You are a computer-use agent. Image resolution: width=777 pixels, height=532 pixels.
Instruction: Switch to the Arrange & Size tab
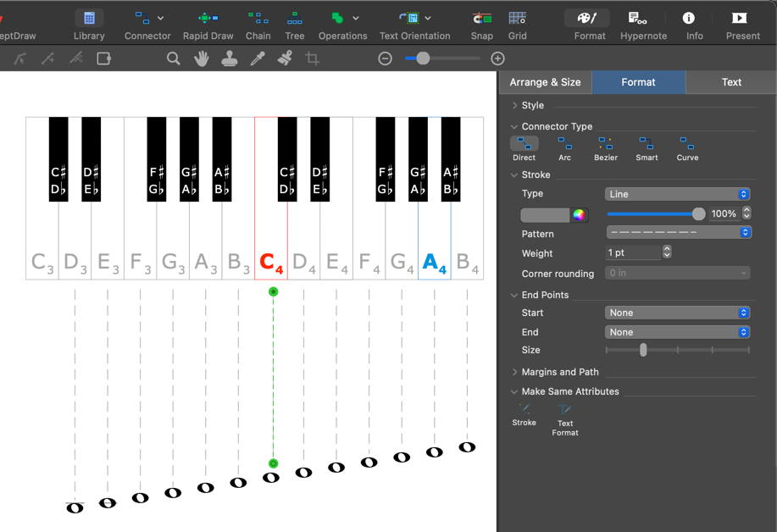[x=545, y=82]
